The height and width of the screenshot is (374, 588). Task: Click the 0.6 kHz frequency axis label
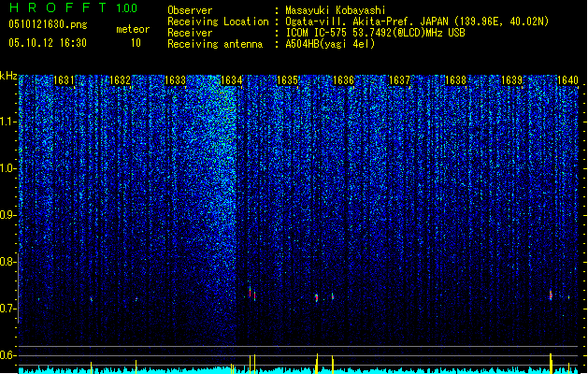coord(8,355)
